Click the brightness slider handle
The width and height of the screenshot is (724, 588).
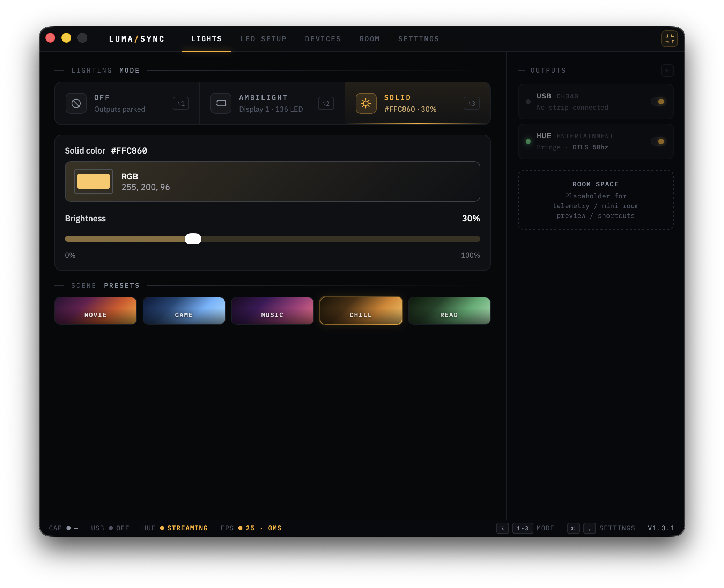(193, 239)
